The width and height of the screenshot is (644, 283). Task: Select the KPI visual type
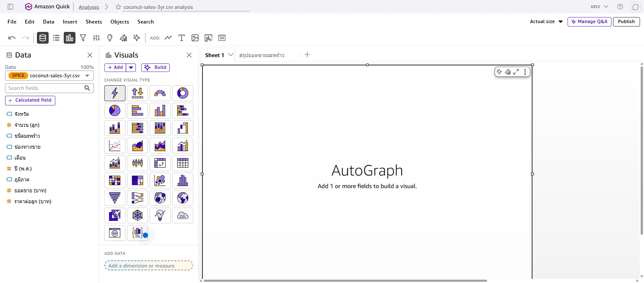click(138, 93)
